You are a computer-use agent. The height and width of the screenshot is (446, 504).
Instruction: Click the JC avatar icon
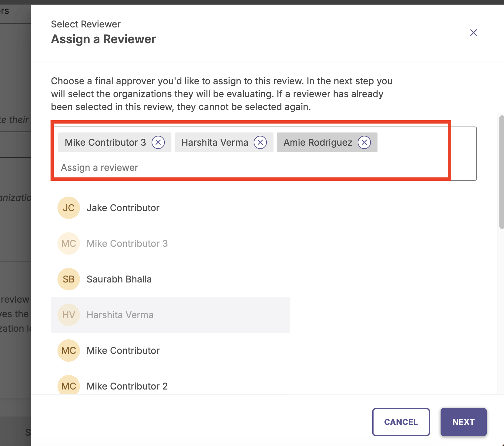[69, 208]
